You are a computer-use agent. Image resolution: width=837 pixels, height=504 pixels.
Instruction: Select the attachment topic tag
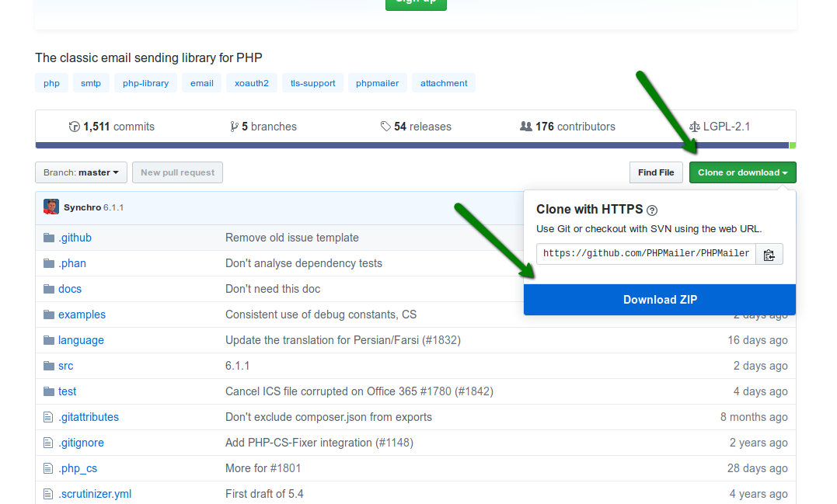tap(444, 83)
